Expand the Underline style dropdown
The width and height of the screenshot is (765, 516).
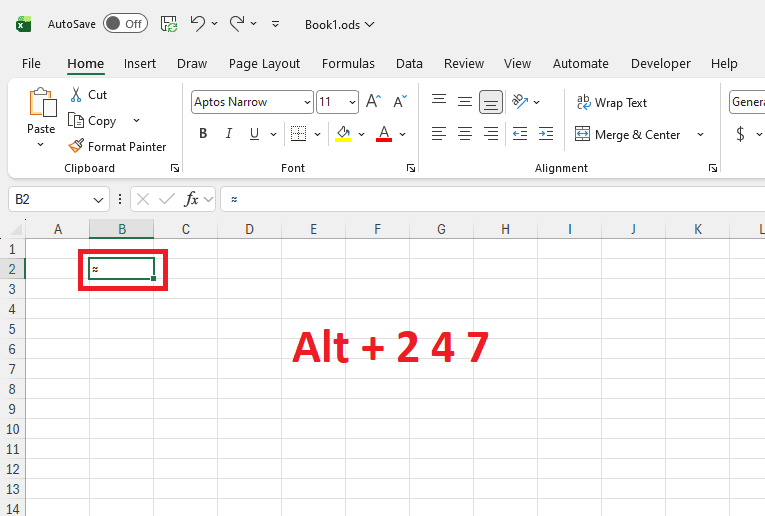click(273, 134)
